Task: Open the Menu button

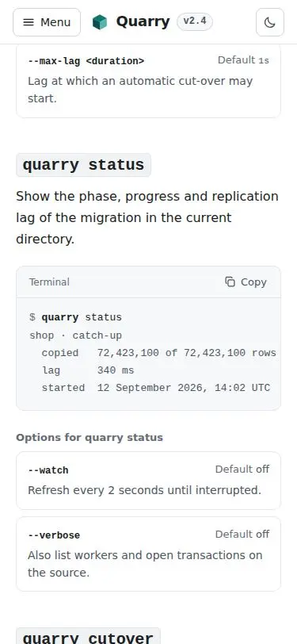Action: pos(47,22)
